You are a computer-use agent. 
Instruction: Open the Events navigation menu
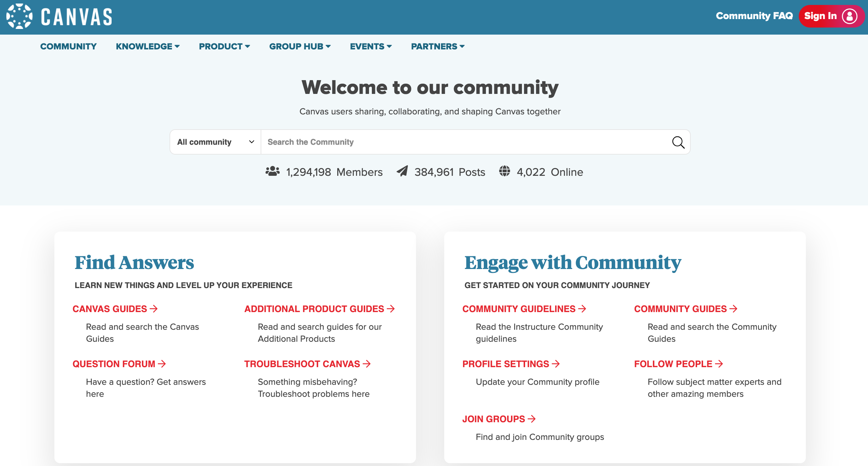[x=371, y=47]
